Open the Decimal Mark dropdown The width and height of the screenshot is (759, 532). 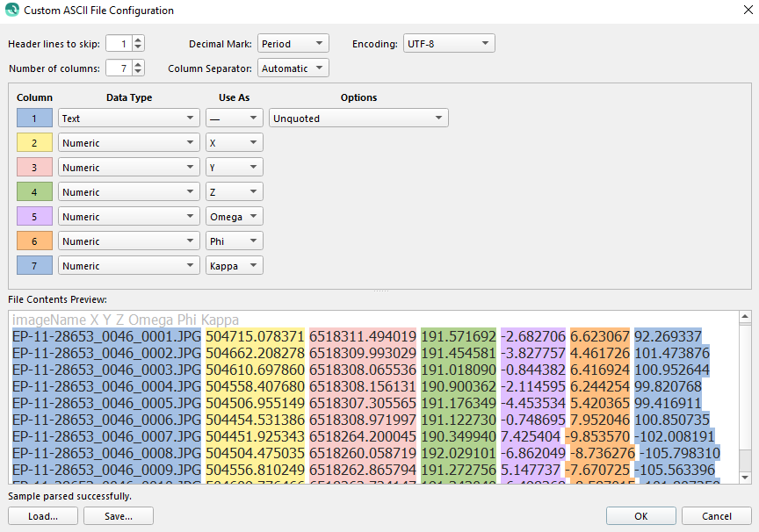tap(293, 44)
